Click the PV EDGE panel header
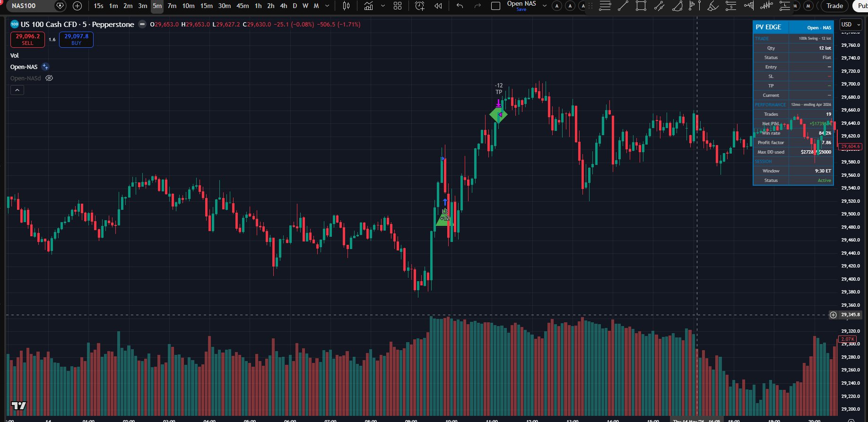This screenshot has height=422, width=868. 793,27
